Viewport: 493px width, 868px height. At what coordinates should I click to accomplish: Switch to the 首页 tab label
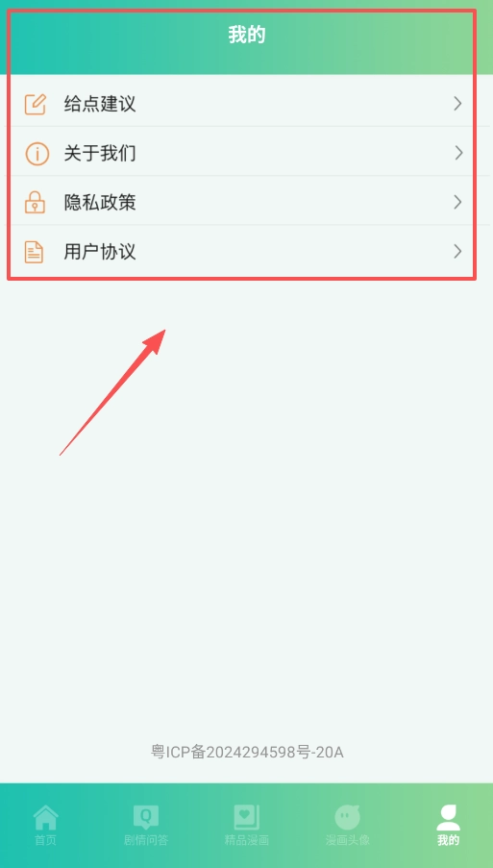point(45,840)
